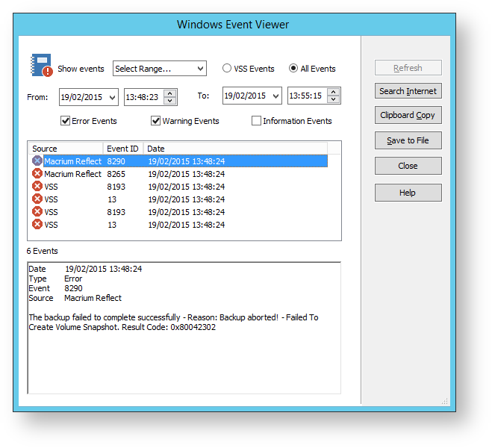Click the Save to File button

tap(408, 140)
